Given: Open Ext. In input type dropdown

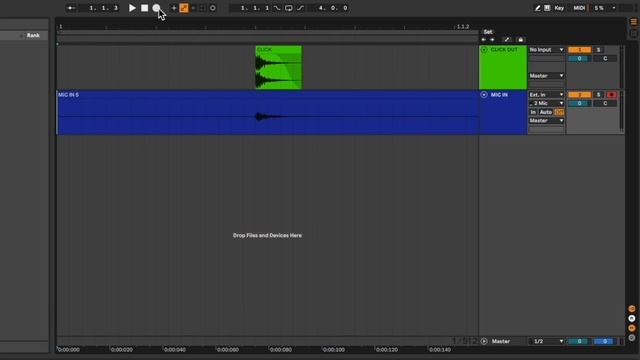Looking at the screenshot, I should click(x=546, y=94).
